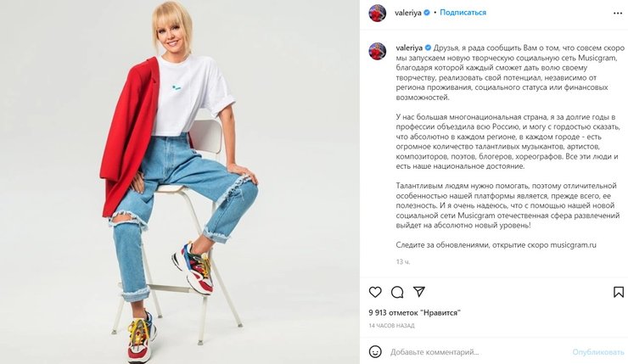
Task: Like the post with the heart icon
Action: 375,292
